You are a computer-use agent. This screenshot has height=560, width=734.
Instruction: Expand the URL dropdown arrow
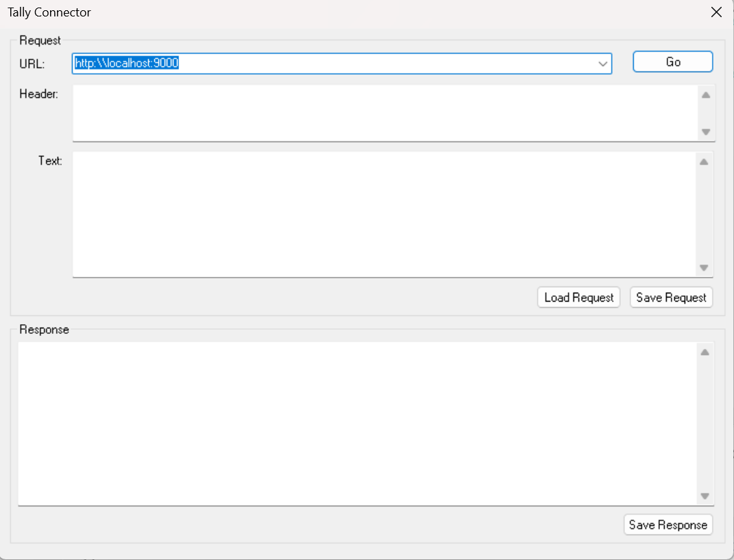(603, 64)
